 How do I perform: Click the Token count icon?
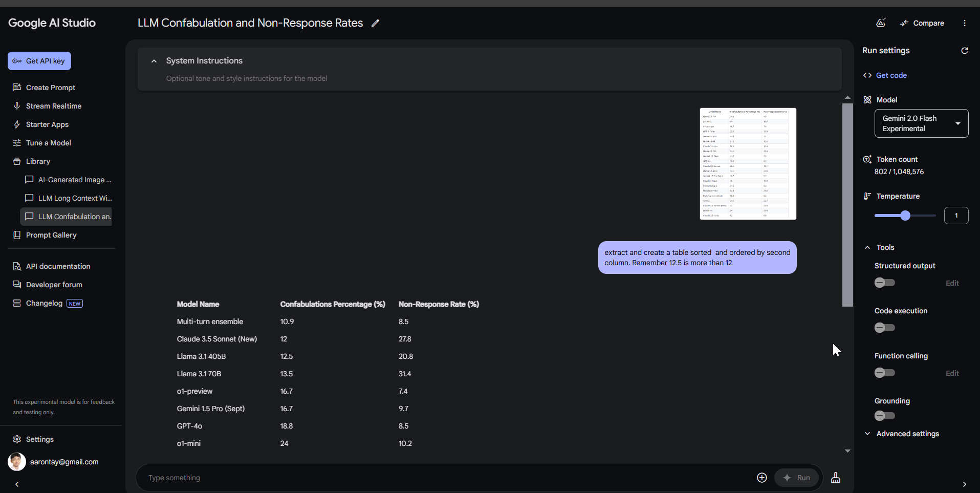(867, 159)
